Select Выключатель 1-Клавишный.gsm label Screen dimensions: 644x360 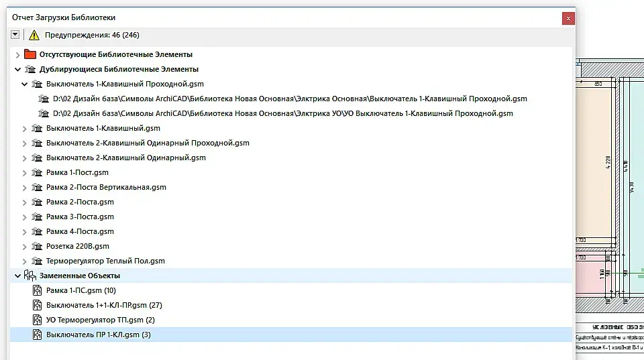coord(103,128)
